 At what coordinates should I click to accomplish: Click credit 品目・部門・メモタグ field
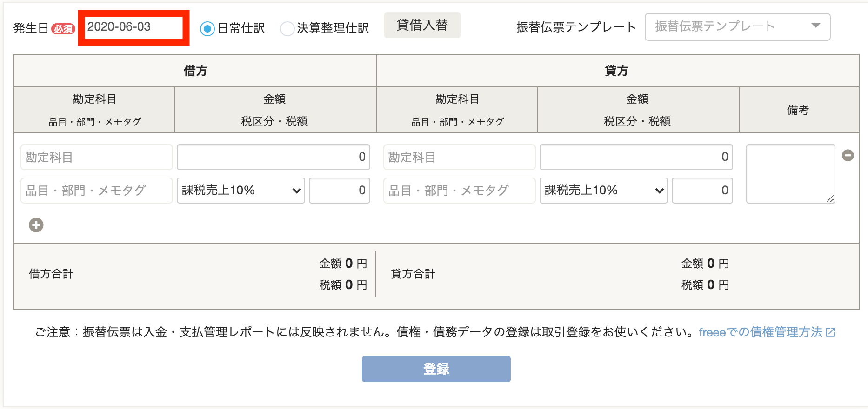460,191
